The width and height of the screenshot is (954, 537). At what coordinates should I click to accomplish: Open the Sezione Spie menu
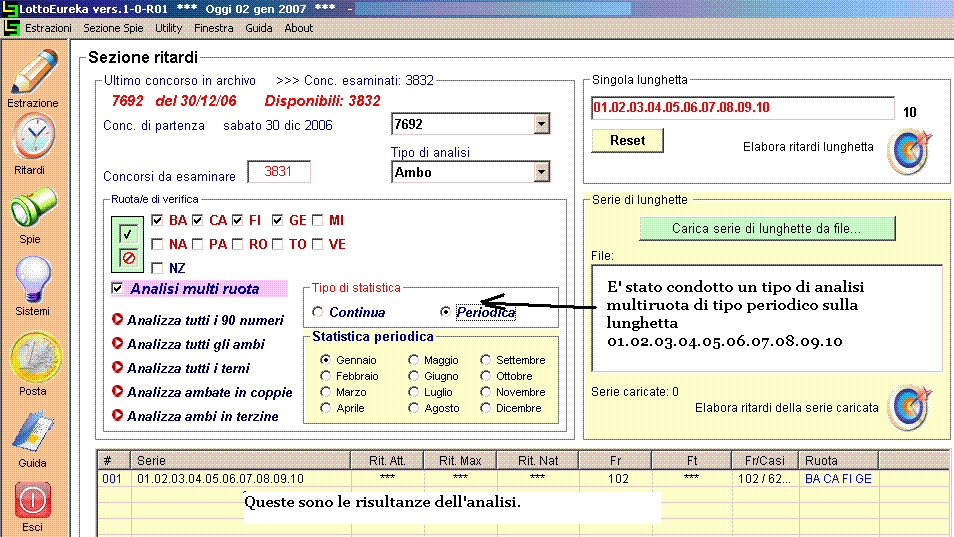click(x=113, y=28)
